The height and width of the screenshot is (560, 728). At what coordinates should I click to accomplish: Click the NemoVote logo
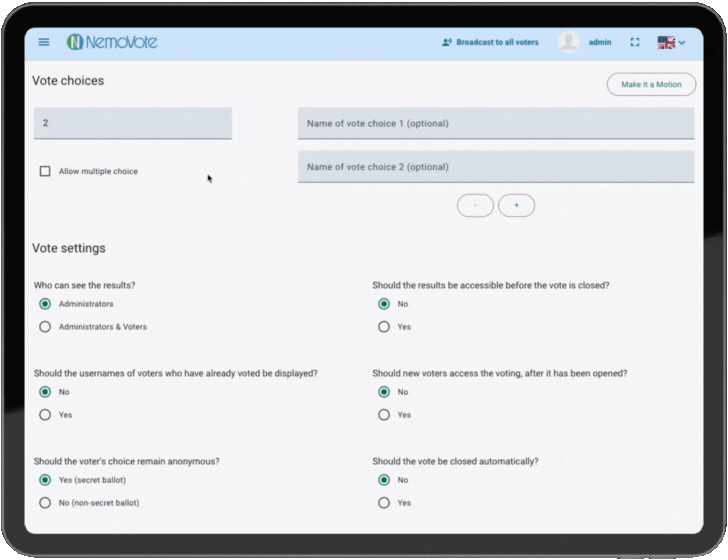click(112, 42)
